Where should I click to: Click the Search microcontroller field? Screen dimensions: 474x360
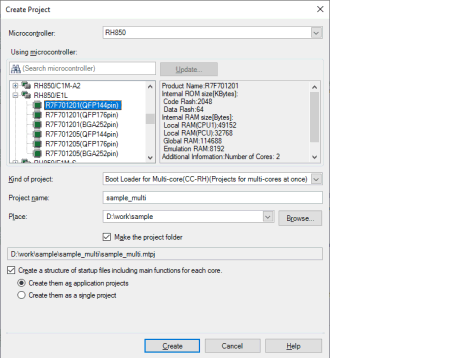[82, 69]
